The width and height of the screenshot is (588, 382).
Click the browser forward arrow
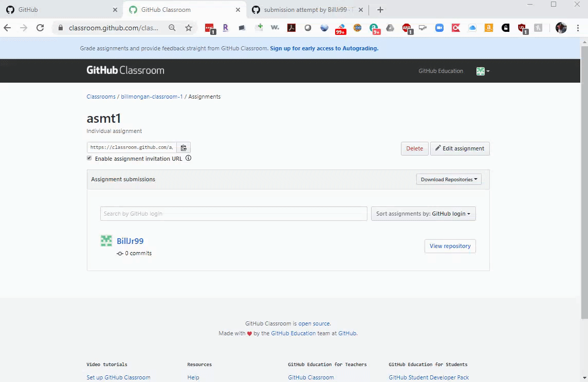(x=24, y=28)
